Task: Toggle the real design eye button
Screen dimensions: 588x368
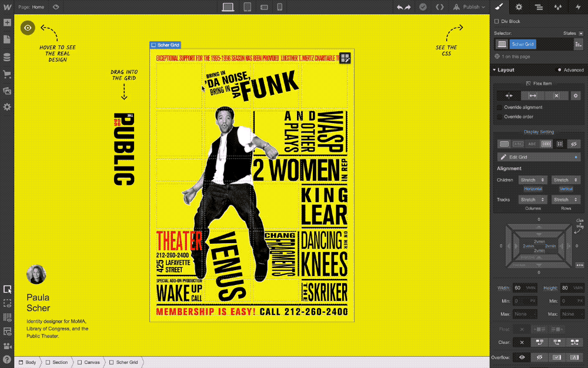Action: pos(28,28)
